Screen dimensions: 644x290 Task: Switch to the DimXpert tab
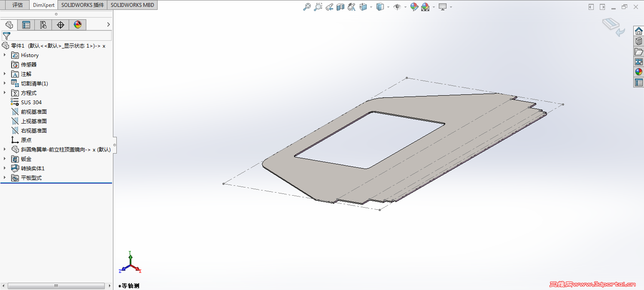[44, 5]
